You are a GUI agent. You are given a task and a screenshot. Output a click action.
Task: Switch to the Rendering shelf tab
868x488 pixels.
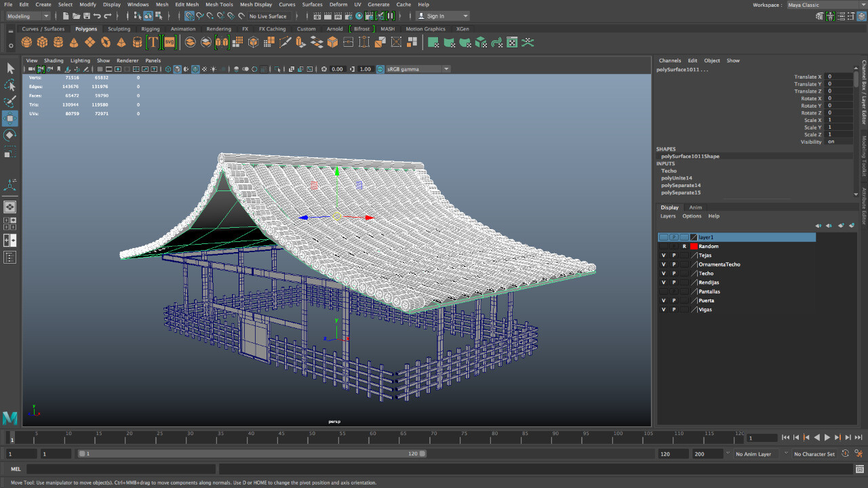click(x=220, y=28)
